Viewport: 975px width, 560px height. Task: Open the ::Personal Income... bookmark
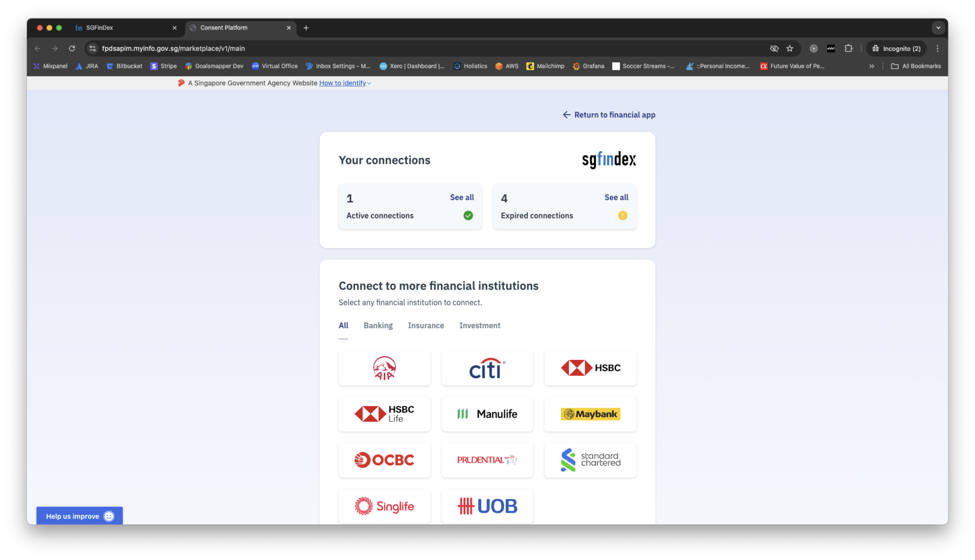[718, 66]
